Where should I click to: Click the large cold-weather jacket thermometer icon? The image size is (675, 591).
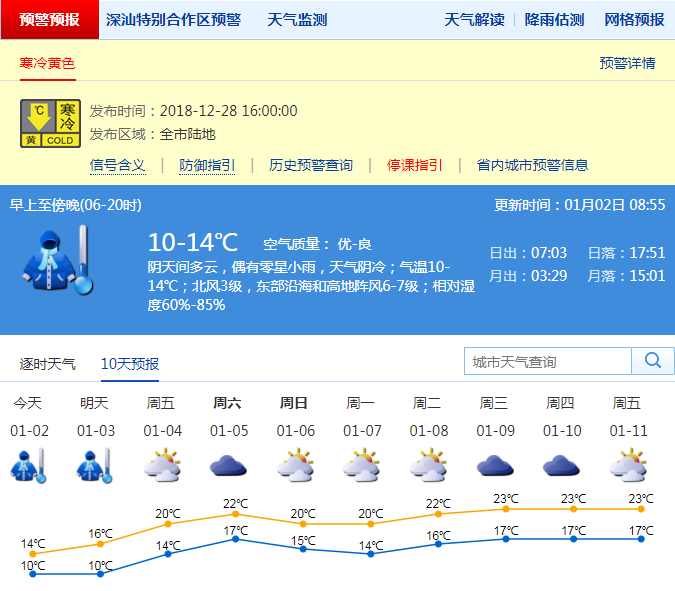point(58,260)
